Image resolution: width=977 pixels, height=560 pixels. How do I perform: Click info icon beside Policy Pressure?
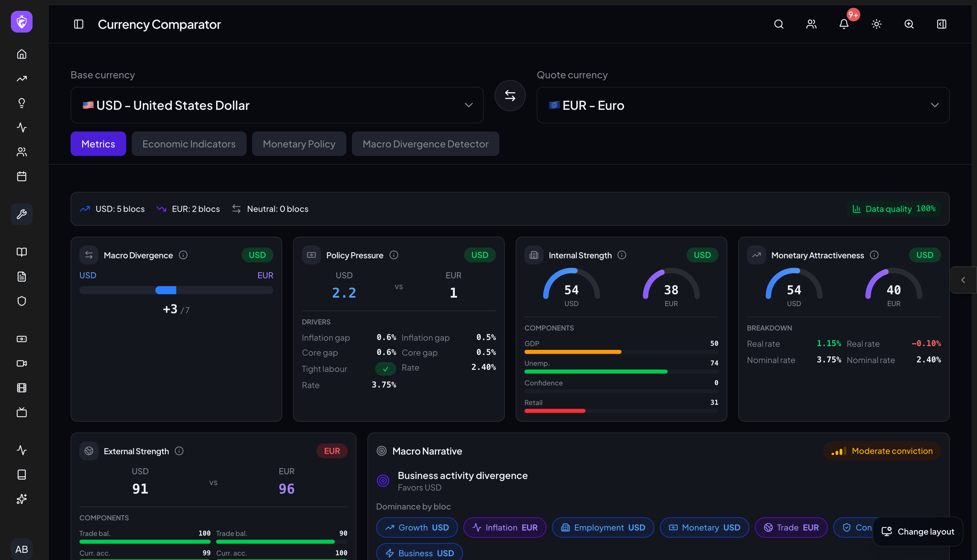click(394, 255)
